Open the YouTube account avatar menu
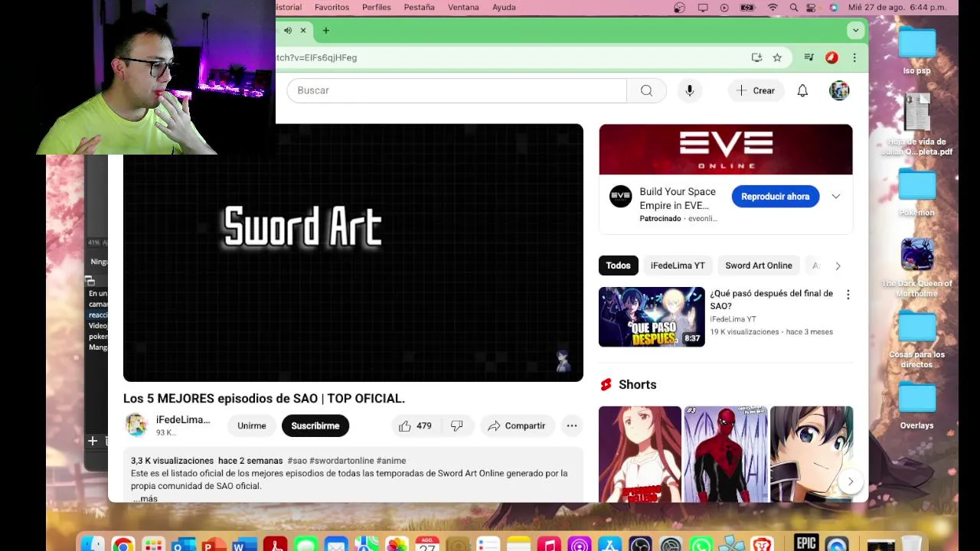The height and width of the screenshot is (551, 980). [839, 90]
